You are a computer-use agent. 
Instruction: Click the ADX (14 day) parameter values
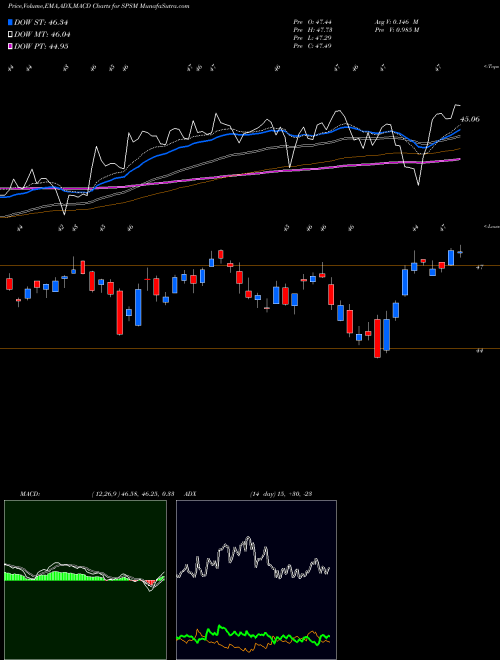281,494
